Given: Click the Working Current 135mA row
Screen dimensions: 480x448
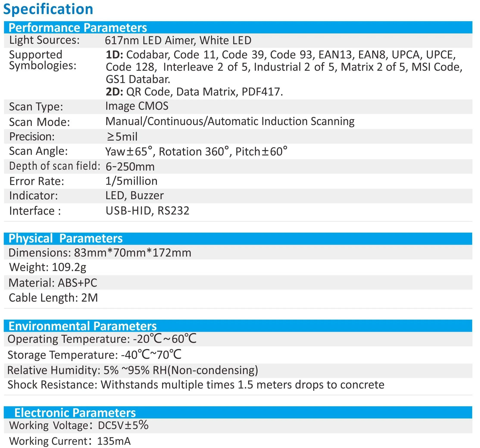Looking at the screenshot, I should (70, 441).
